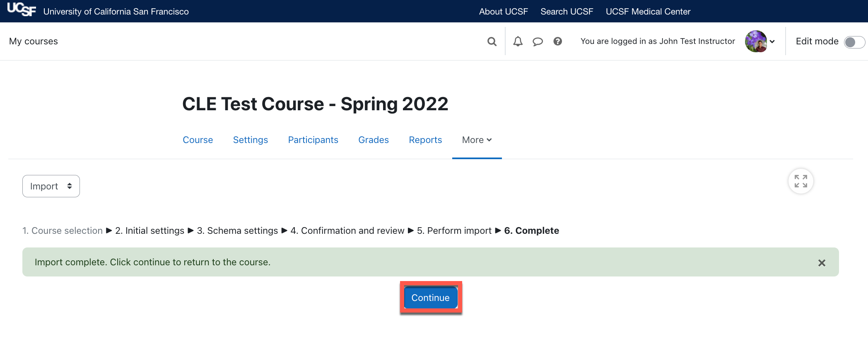
Task: Open the messaging speech bubble icon
Action: click(x=538, y=41)
